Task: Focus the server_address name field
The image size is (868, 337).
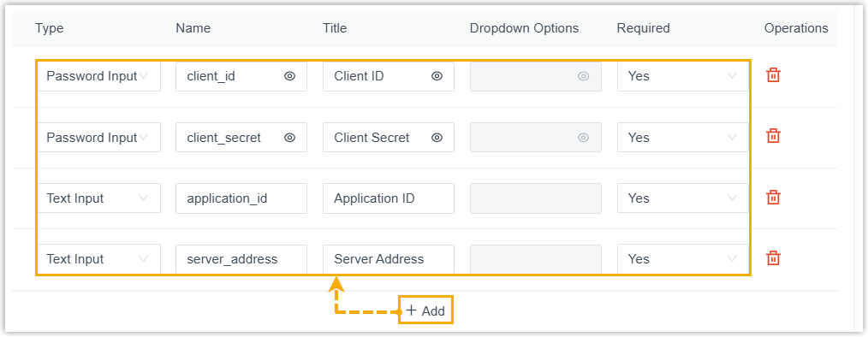Action: pyautogui.click(x=241, y=259)
